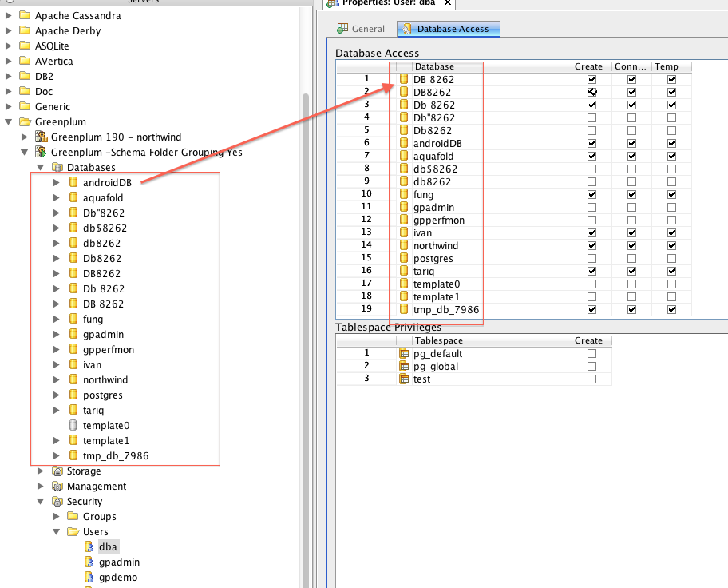Expand the androidDB database node

coord(56,183)
